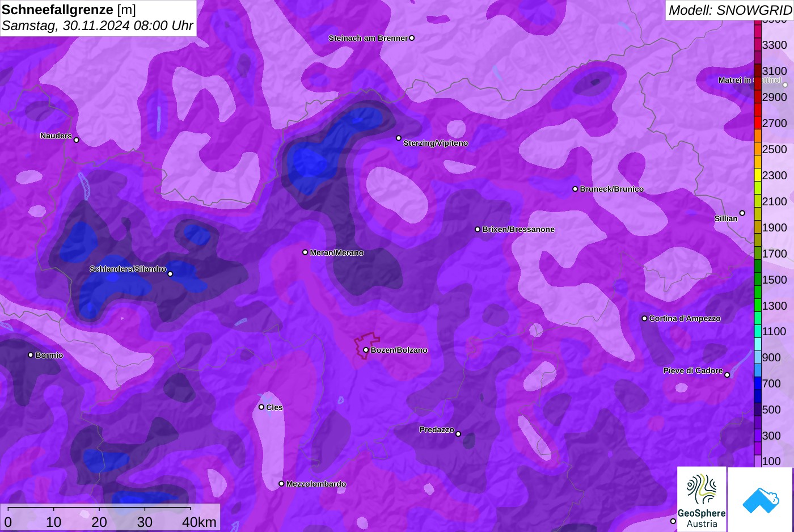
Task: Select the dark green legend swatch at 1500
Action: (758, 279)
